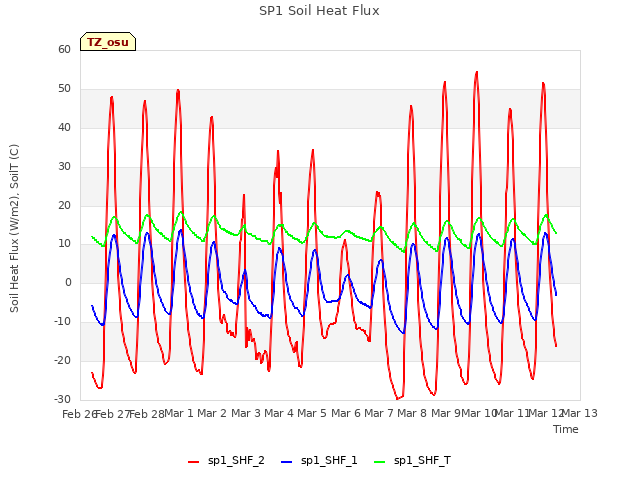Toggle the sp1_SHF_1 legend entry
Viewport: 640px width, 480px height.
tap(319, 461)
